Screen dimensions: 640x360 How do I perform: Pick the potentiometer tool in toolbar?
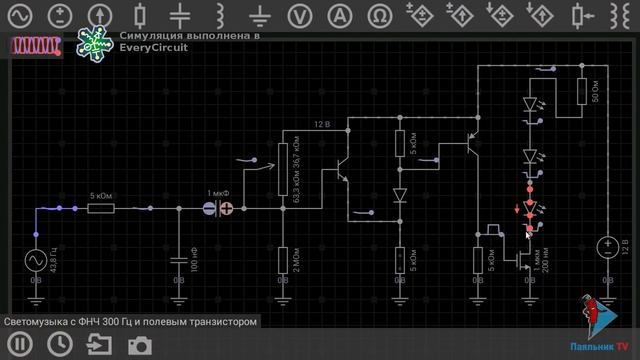pyautogui.click(x=582, y=16)
